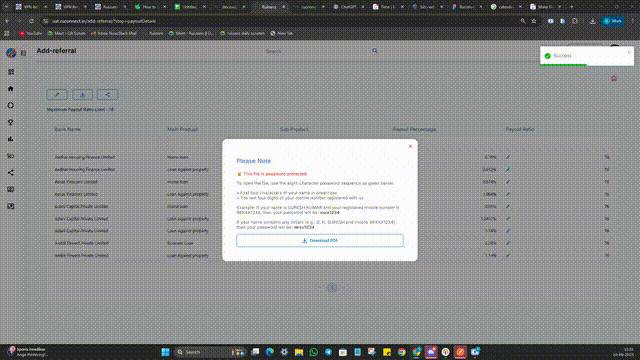Open the New Tab bookmark
The image size is (640, 360).
point(282,33)
